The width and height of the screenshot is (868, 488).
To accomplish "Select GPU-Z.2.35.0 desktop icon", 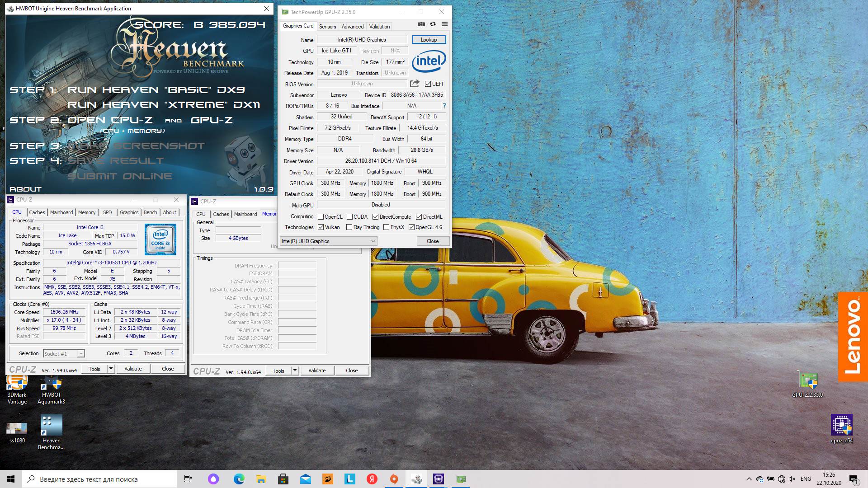I will (x=807, y=384).
